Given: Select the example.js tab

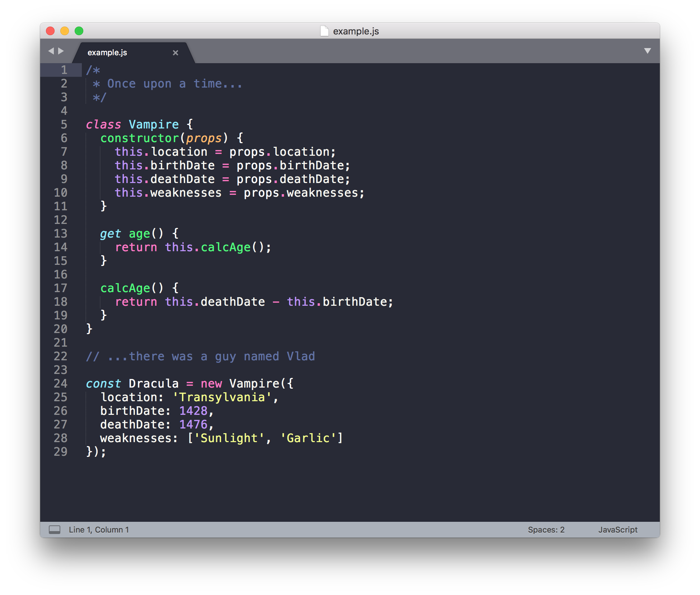Looking at the screenshot, I should (107, 53).
